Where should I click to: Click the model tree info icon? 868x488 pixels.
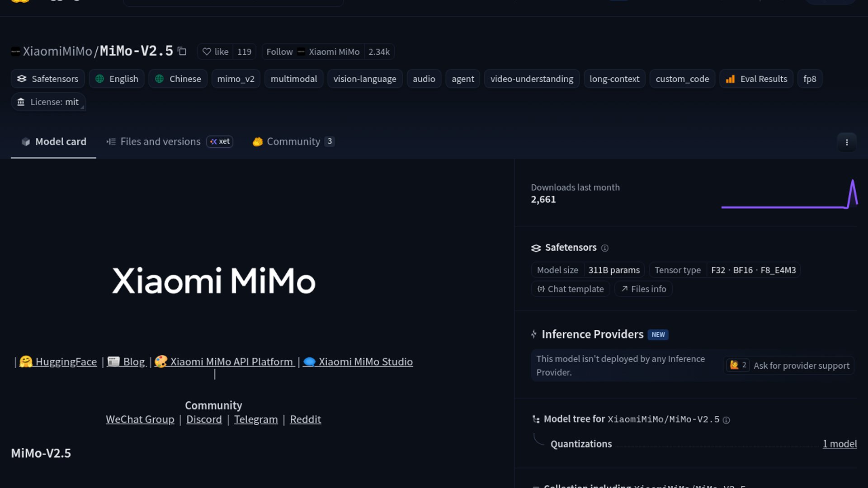coord(726,420)
